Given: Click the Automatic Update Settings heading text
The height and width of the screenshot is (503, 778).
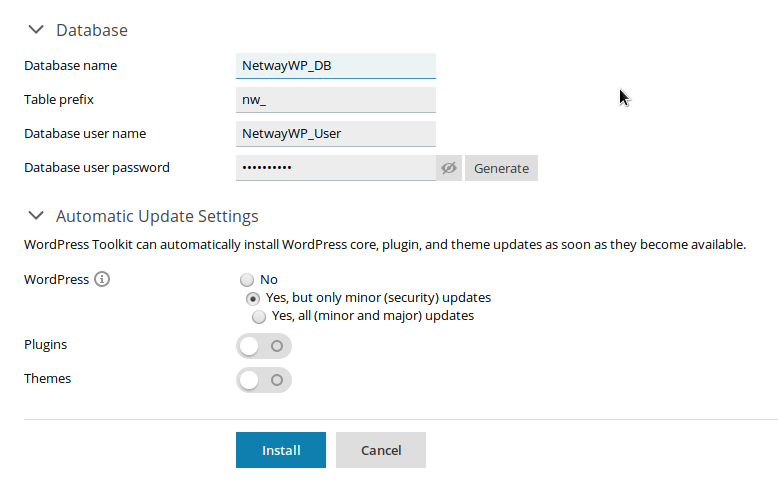Looking at the screenshot, I should [157, 216].
